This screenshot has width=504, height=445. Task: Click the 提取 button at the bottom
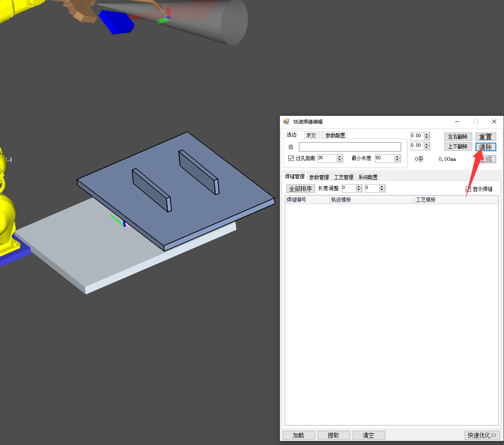point(334,435)
